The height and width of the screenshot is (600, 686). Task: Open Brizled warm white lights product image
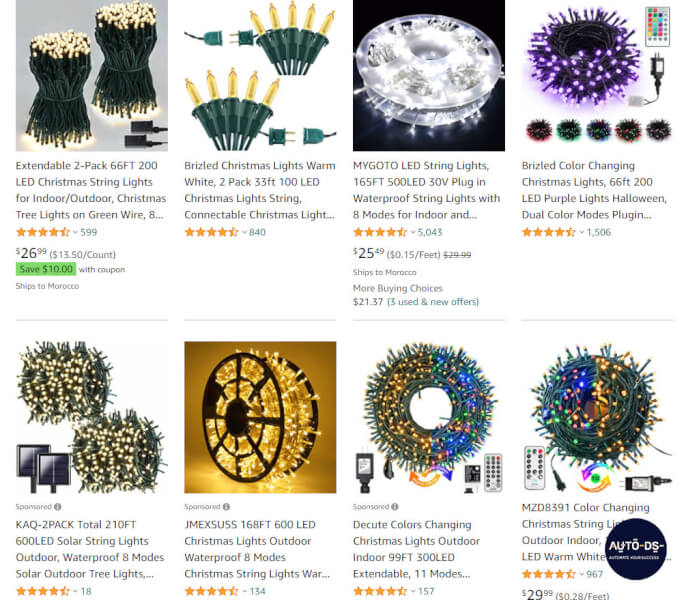point(260,75)
